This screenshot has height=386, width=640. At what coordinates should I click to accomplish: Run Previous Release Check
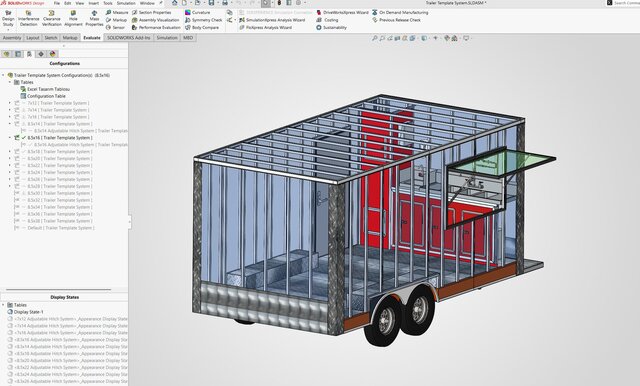click(396, 20)
